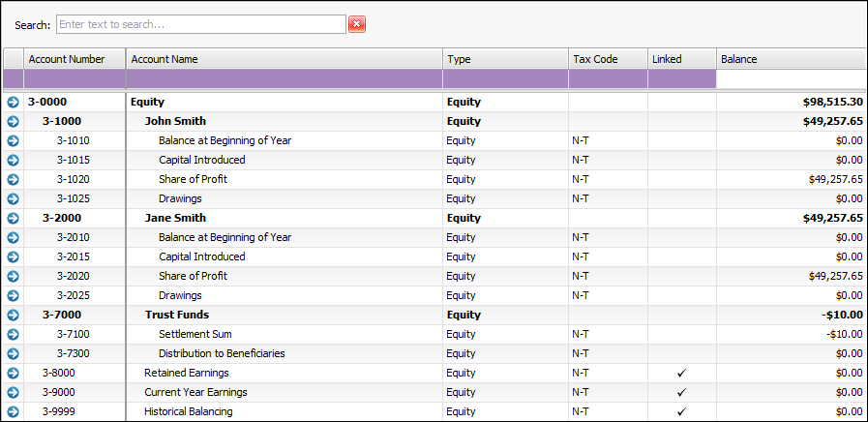Clear search with the red X button

357,24
